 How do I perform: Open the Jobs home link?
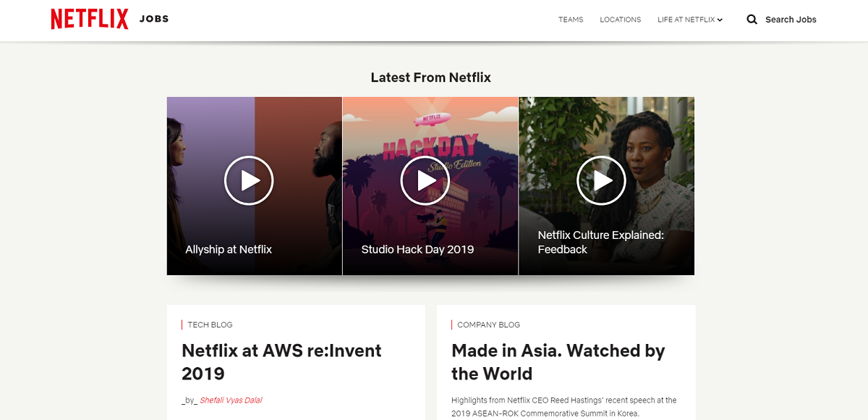[x=154, y=19]
